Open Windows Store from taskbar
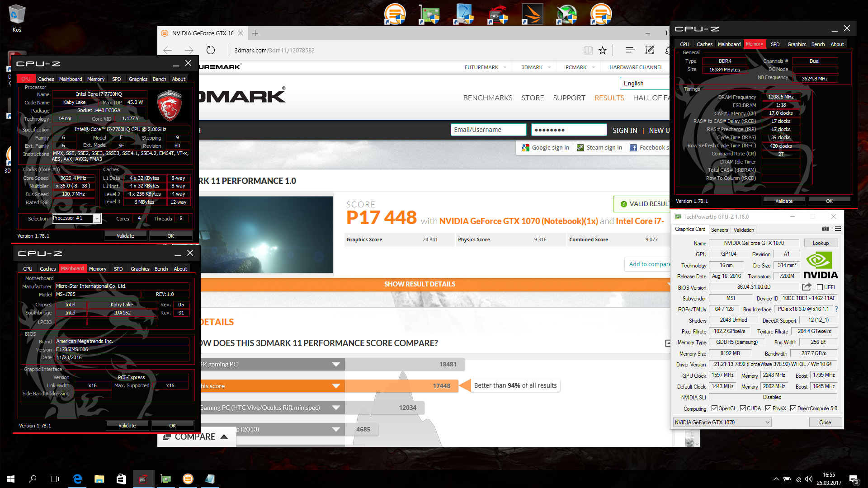This screenshot has width=868, height=488. tap(121, 479)
